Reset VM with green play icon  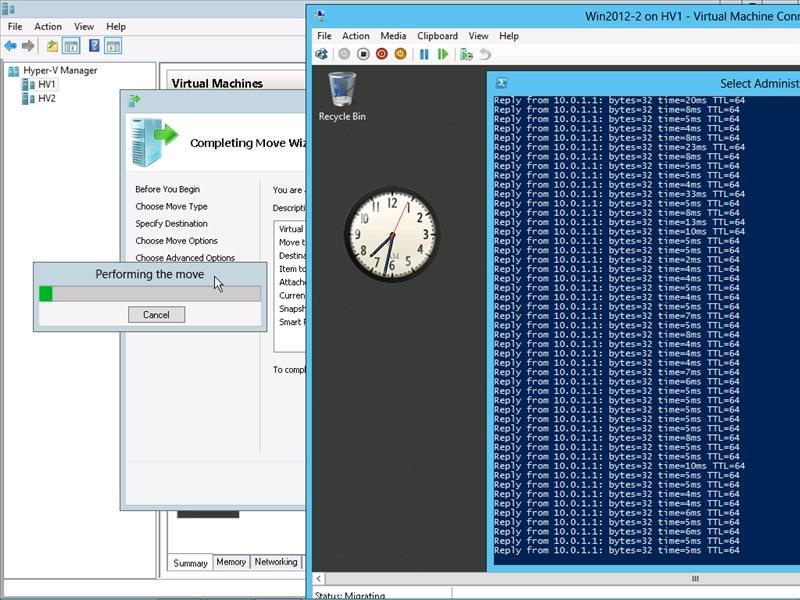(x=442, y=54)
